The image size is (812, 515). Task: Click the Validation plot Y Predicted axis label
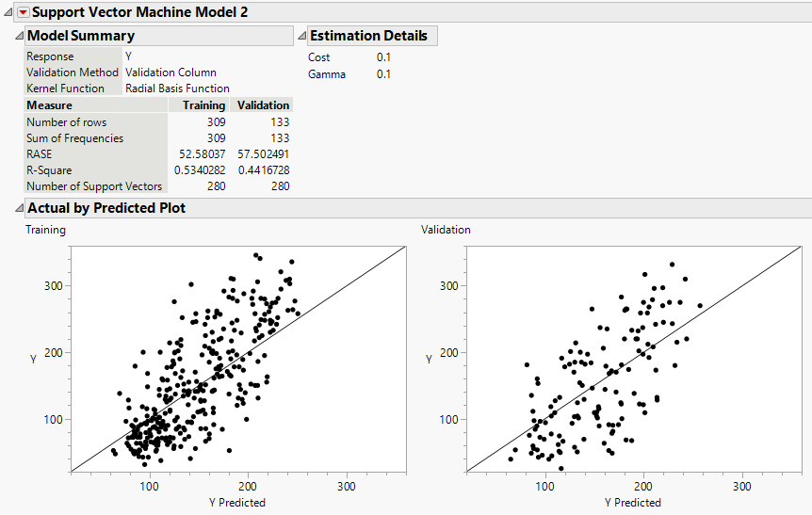[x=633, y=503]
